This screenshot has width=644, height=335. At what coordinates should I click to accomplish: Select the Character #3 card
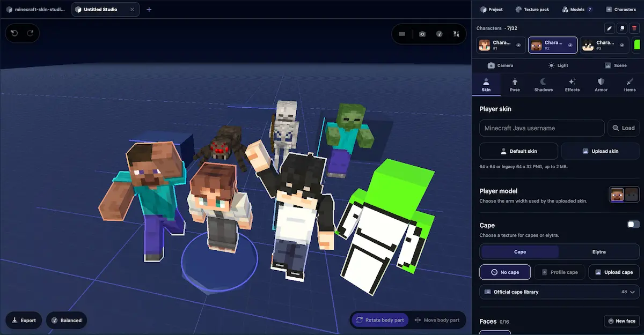tap(604, 46)
